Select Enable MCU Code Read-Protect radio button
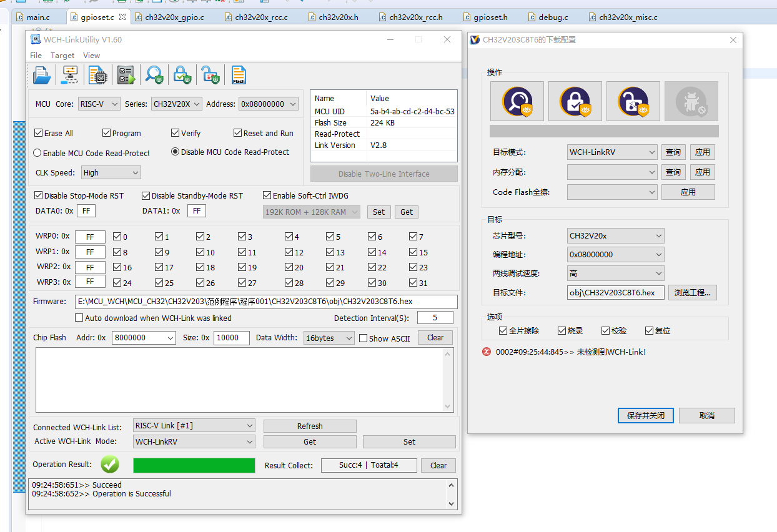The width and height of the screenshot is (777, 532). click(37, 153)
